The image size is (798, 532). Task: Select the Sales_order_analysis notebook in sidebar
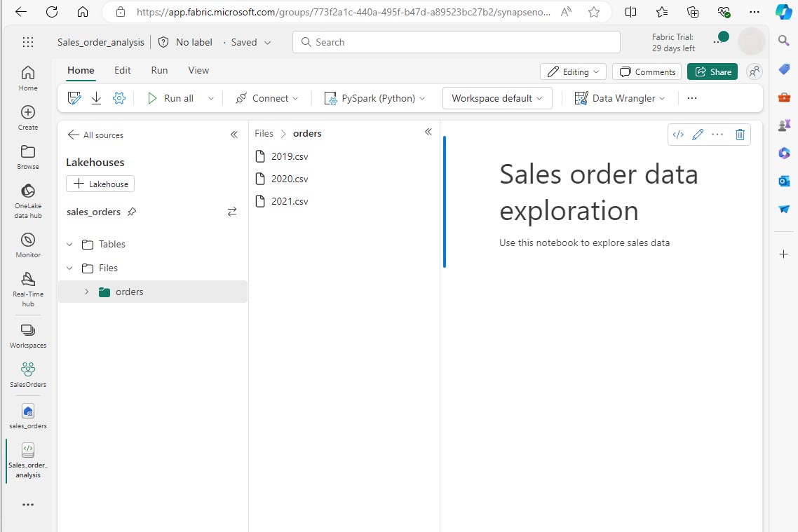click(28, 461)
